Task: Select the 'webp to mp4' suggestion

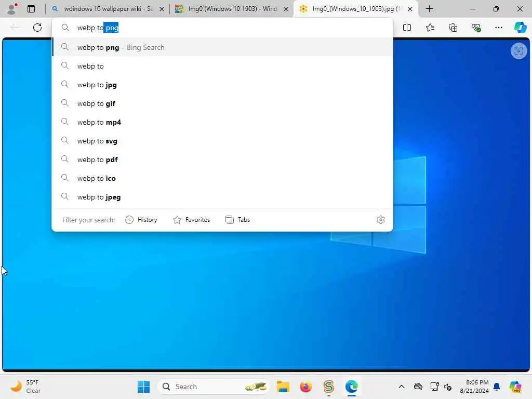Action: 222,122
